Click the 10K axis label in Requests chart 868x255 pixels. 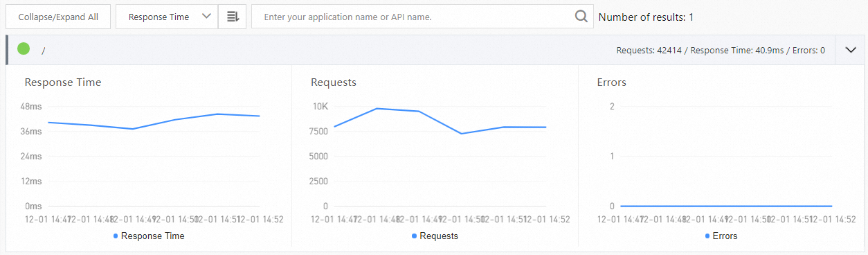pos(320,106)
